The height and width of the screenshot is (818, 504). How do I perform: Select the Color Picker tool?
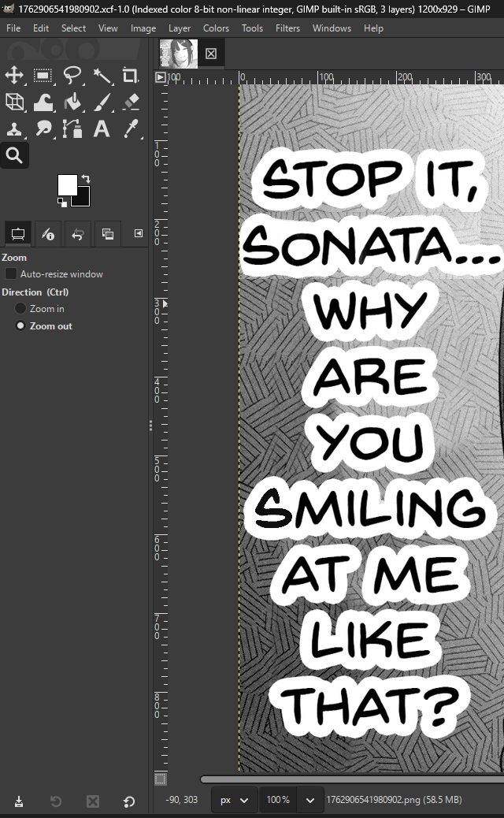click(130, 128)
